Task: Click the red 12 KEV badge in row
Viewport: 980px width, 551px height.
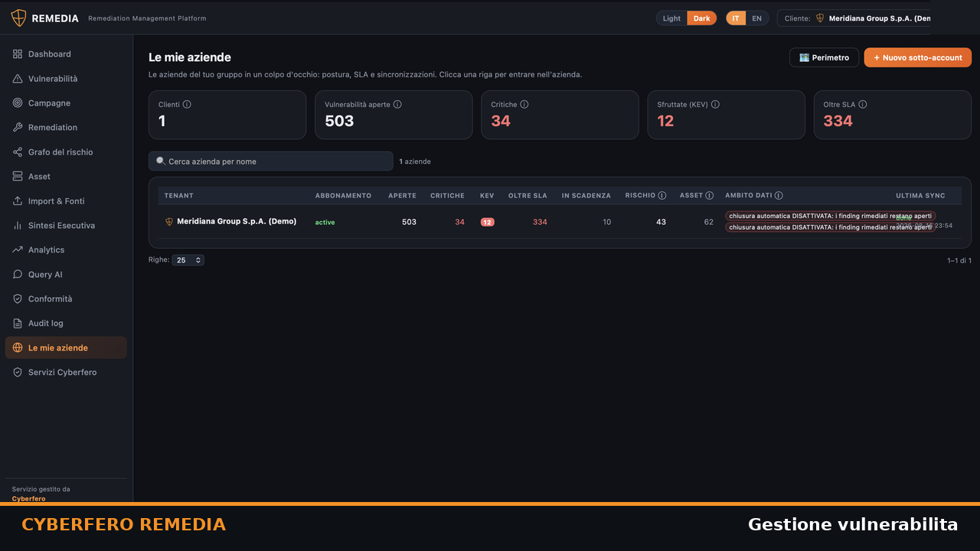Action: (x=488, y=222)
